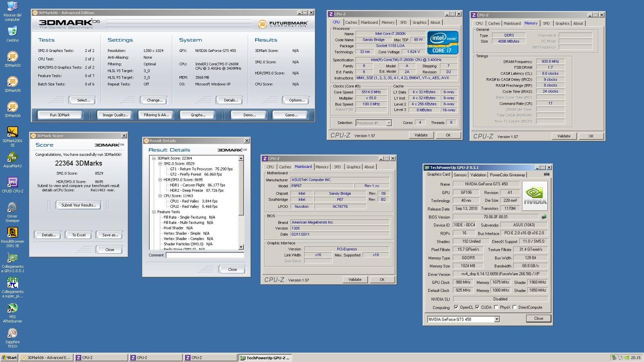The width and height of the screenshot is (644, 362).
Task: Switch to TechPowerUp GPU-Z taskbar item
Action: click(x=265, y=358)
